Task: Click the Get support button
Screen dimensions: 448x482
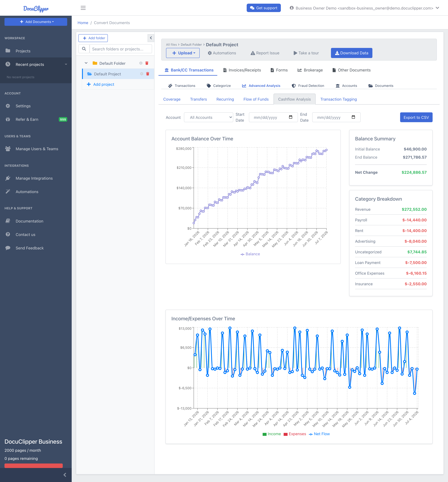Action: point(264,8)
